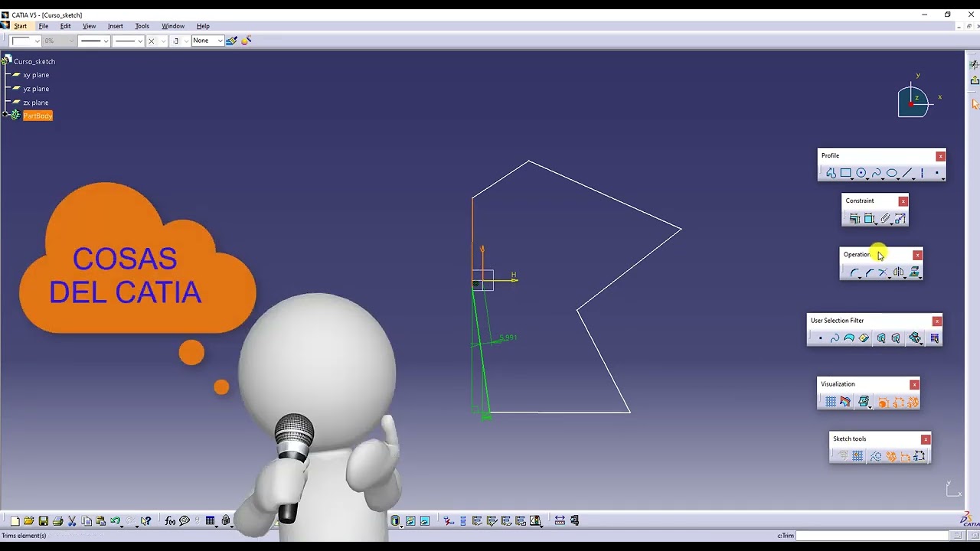Click the Fix Together clip icon
The image size is (980, 551).
point(885,219)
